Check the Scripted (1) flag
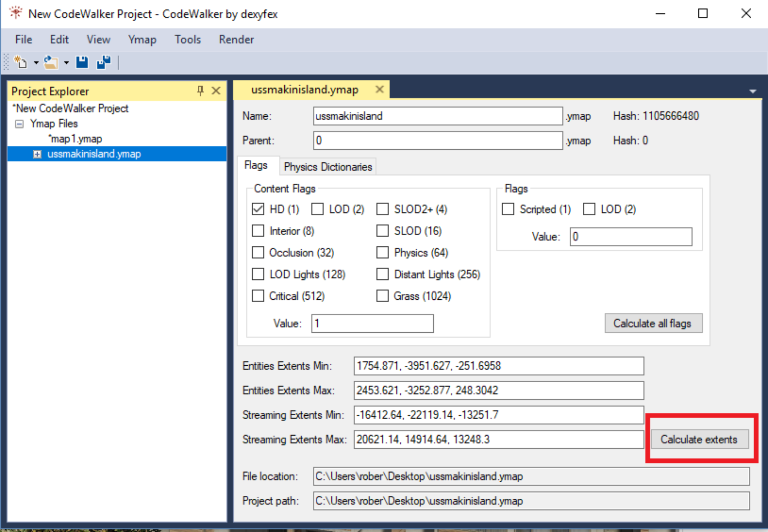Image resolution: width=768 pixels, height=532 pixels. tap(508, 209)
